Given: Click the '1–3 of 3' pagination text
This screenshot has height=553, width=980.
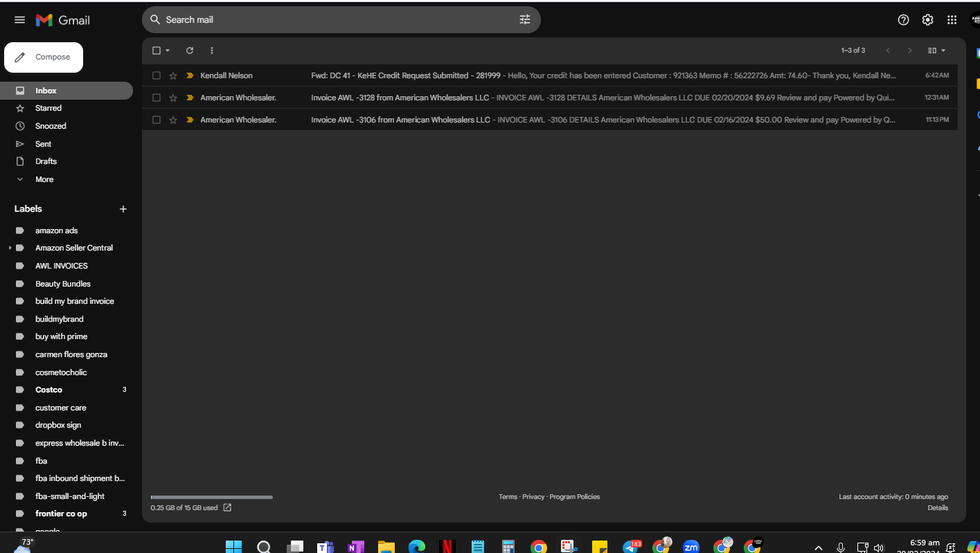Looking at the screenshot, I should tap(853, 51).
